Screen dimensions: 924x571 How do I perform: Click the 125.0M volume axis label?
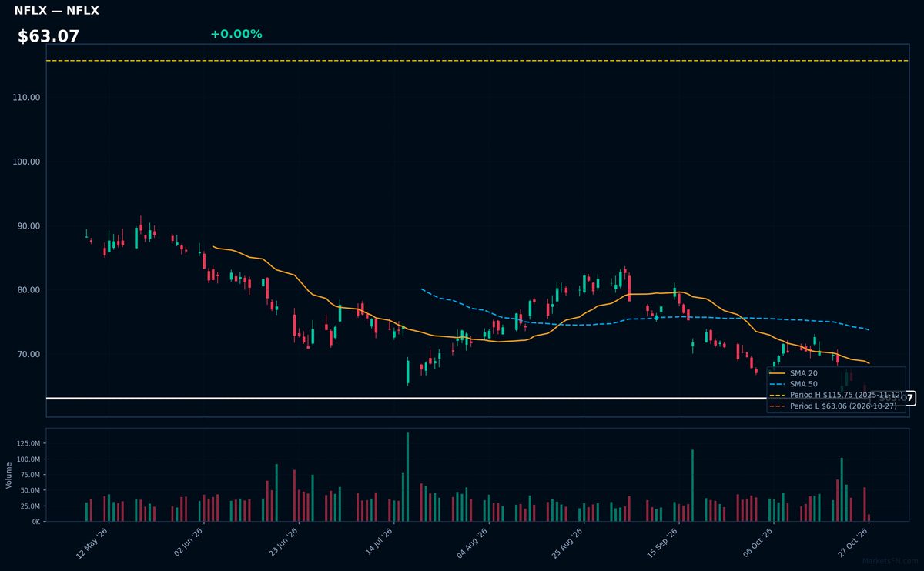[28, 443]
